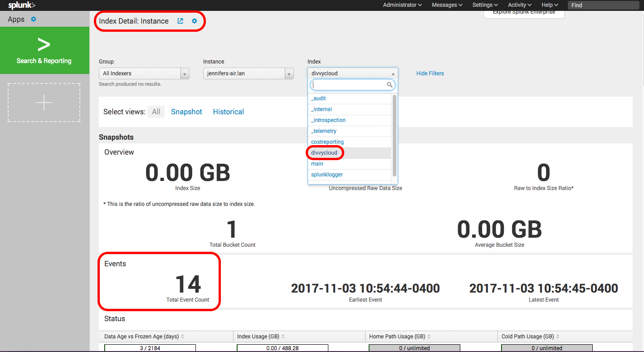The image size is (644, 352).
Task: Select the divvycloud index option
Action: point(349,153)
